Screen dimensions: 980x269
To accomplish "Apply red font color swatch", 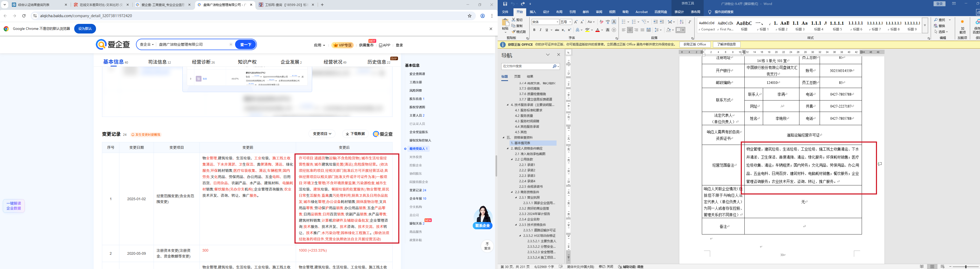I will point(597,30).
